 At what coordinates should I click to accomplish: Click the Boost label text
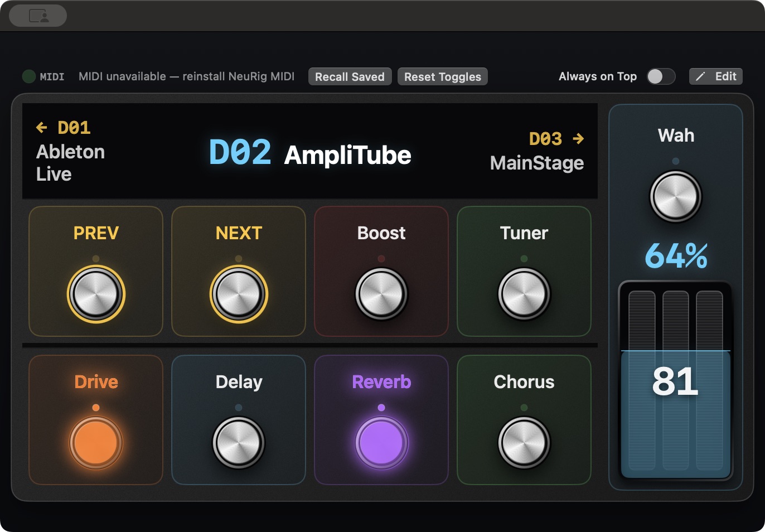tap(381, 233)
